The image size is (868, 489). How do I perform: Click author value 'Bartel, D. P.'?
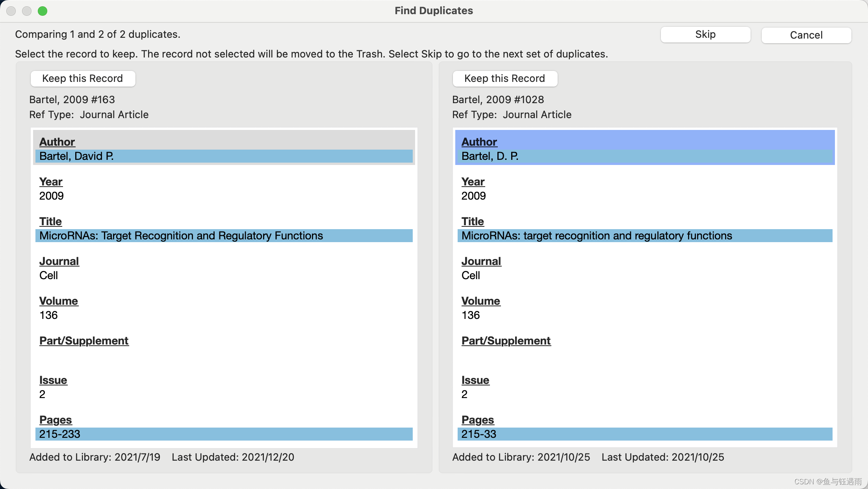click(645, 156)
